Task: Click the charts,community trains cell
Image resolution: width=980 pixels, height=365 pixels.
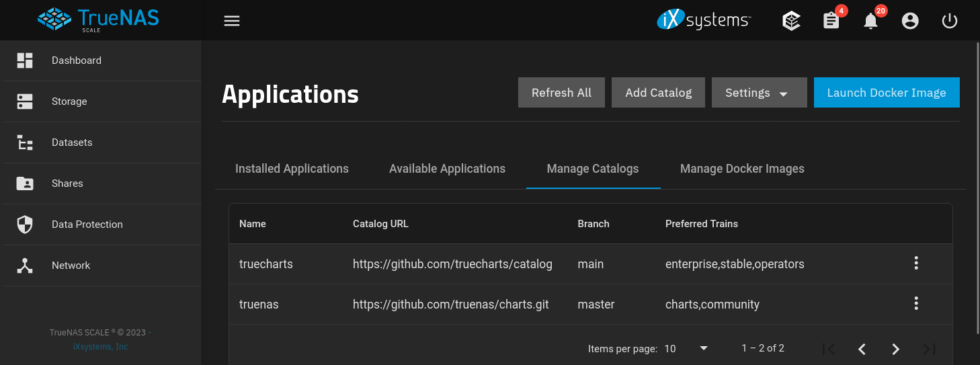Action: click(x=712, y=305)
